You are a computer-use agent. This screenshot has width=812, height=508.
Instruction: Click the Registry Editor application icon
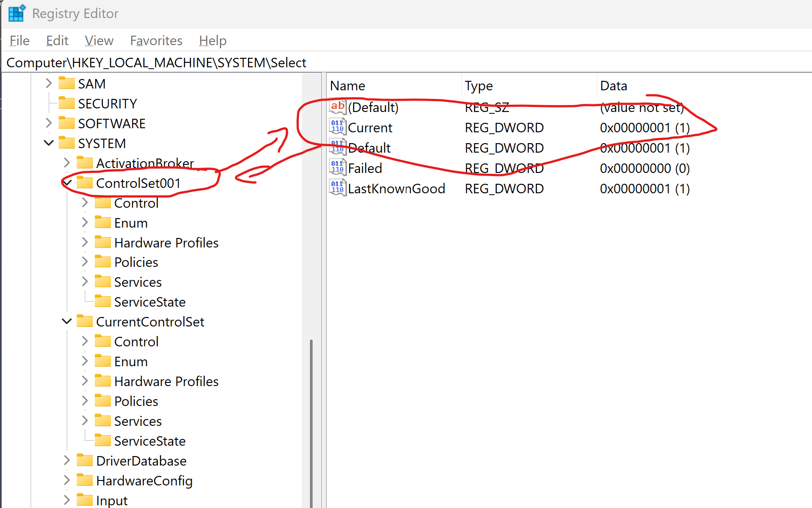16,13
